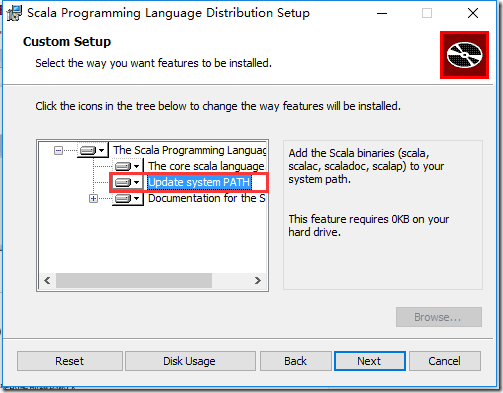503x393 pixels.
Task: Click the 'Custom Setup' heading
Action: [67, 42]
